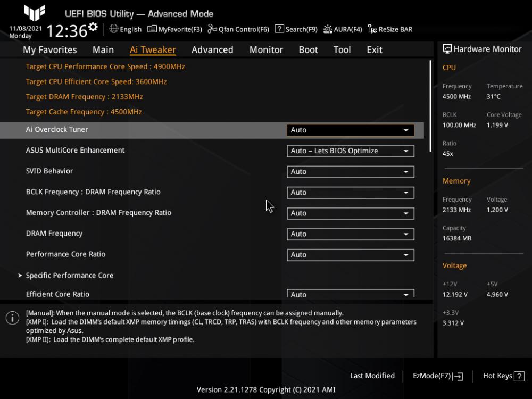Screen dimensions: 532x399
Task: Click Target DRAM Frequency : 2133MHz text
Action: coord(85,97)
